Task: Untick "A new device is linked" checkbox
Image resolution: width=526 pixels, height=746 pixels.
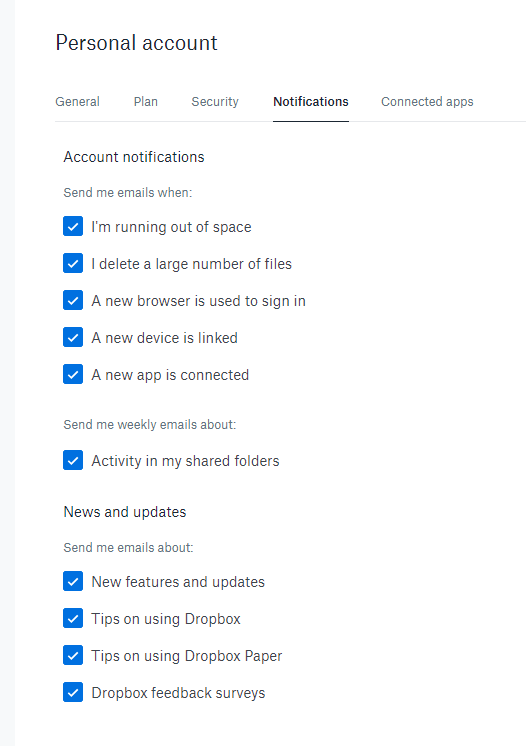Action: click(x=73, y=337)
